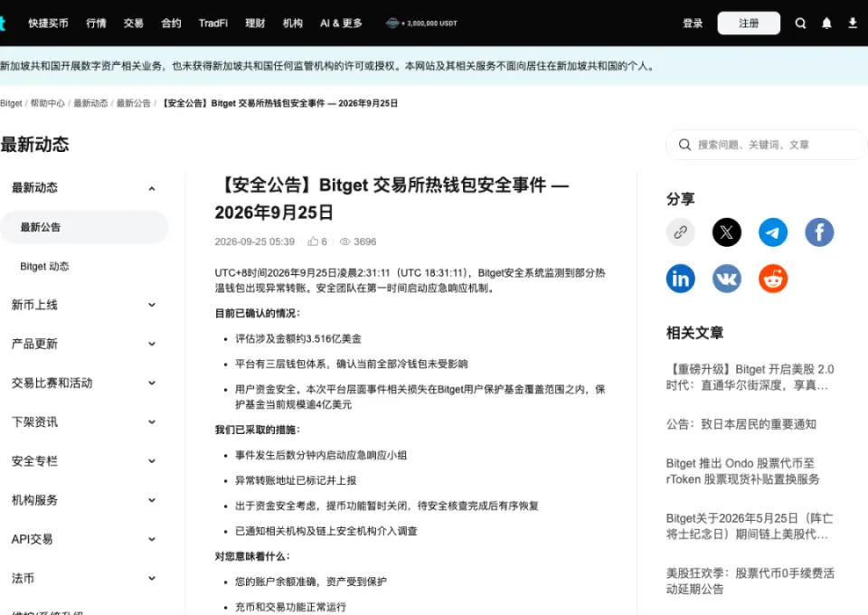Share article on Telegram
Screen dimensions: 868x615
tap(773, 232)
